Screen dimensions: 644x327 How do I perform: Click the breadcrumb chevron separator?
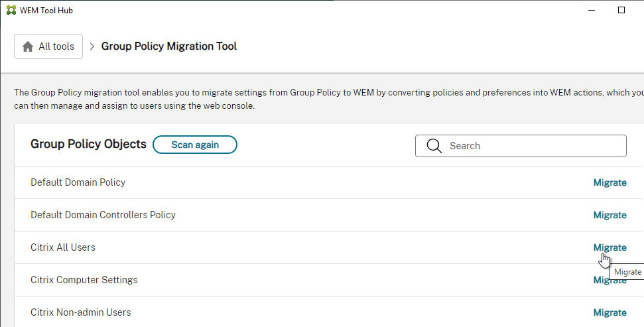click(x=92, y=46)
